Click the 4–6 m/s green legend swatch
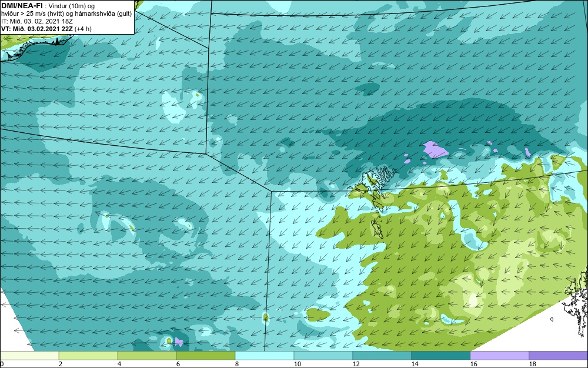The height and width of the screenshot is (368, 588). [x=147, y=356]
